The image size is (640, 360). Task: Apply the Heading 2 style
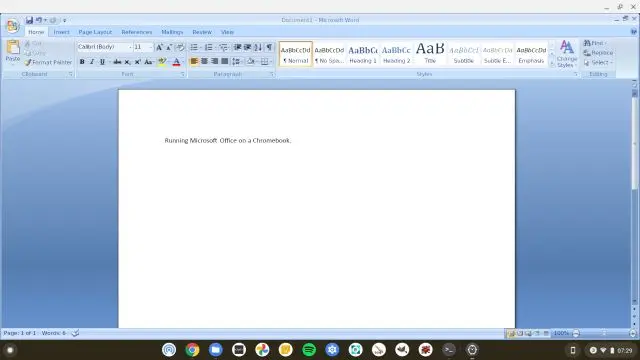(396, 54)
